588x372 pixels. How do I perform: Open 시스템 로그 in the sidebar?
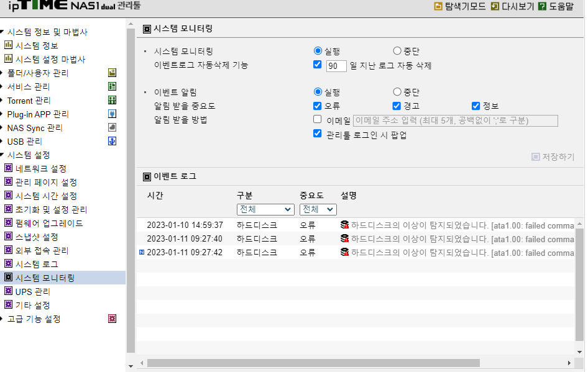[x=37, y=264]
